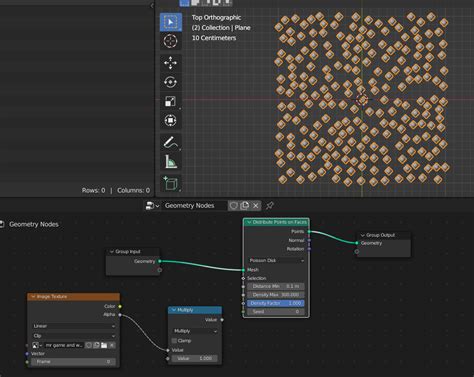Screen dimensions: 474x377
Task: Click the 'Rows: 0' spreadsheet status
Action: coord(94,190)
